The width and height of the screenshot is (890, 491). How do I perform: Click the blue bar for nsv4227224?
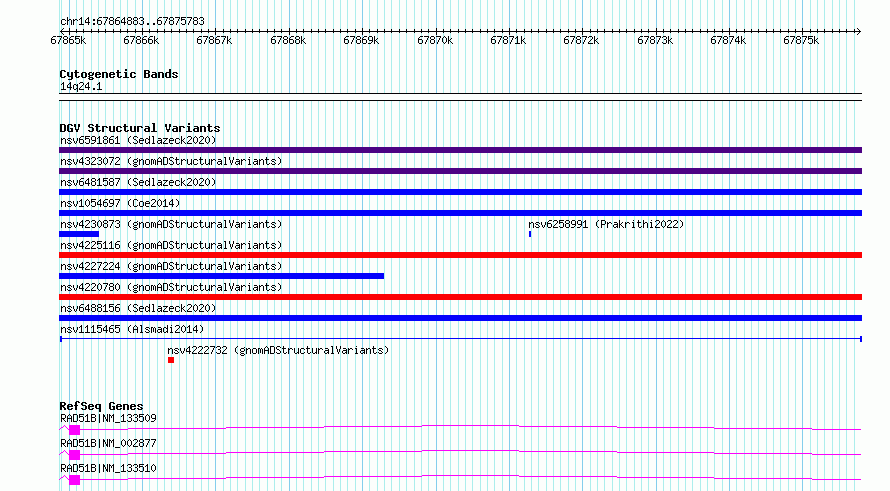pos(221,276)
